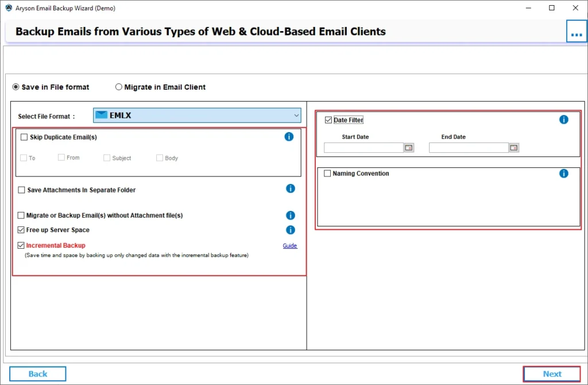This screenshot has width=588, height=385.
Task: Click the Start Date input field
Action: coord(363,148)
